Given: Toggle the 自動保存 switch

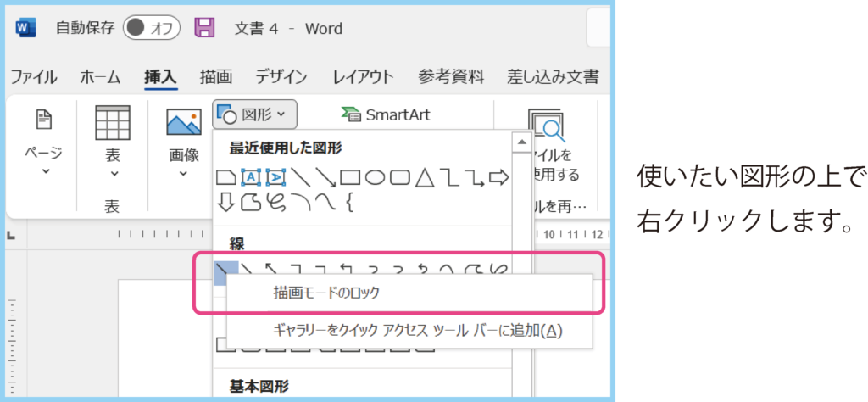Looking at the screenshot, I should (x=152, y=28).
